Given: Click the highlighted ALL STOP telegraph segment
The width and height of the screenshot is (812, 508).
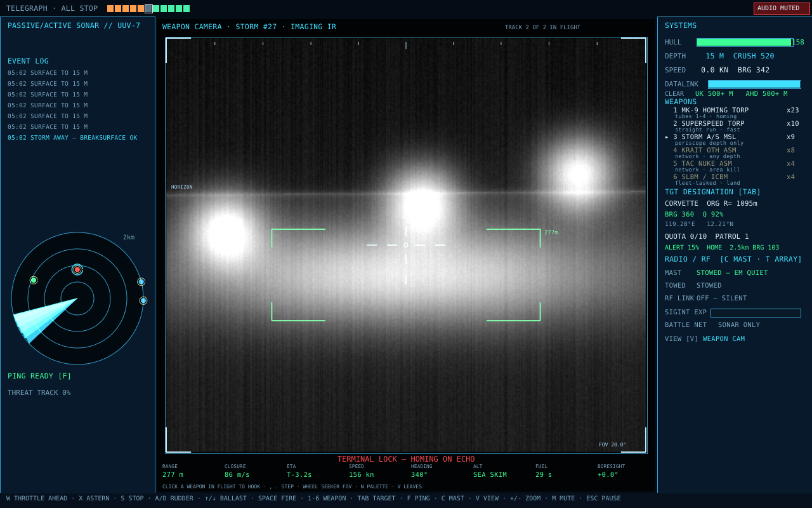Looking at the screenshot, I should tap(148, 9).
